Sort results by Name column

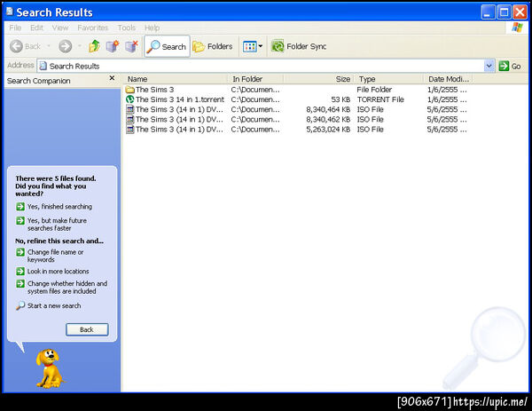tap(176, 79)
